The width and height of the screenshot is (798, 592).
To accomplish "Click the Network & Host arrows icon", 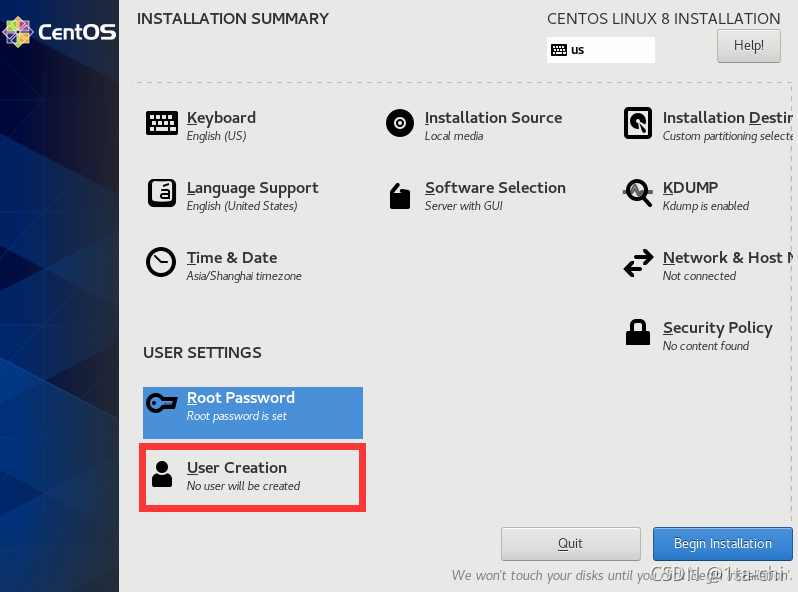I will click(x=638, y=263).
